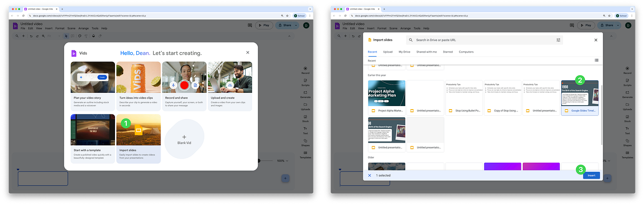Screen dimensions: 644x205
Task: Click the Blank Vid button
Action: [184, 140]
